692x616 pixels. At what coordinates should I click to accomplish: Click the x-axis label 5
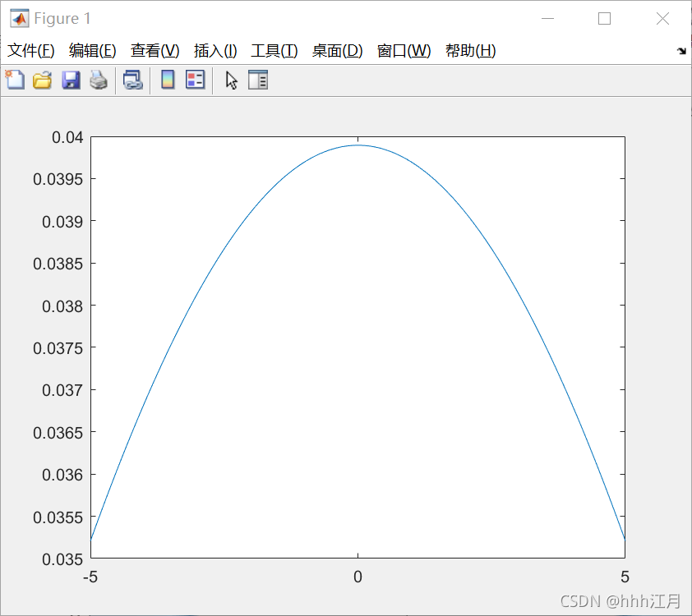(625, 577)
